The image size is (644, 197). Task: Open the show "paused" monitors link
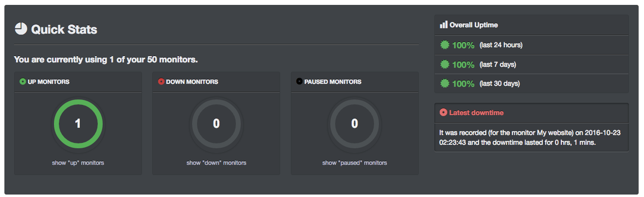[355, 162]
